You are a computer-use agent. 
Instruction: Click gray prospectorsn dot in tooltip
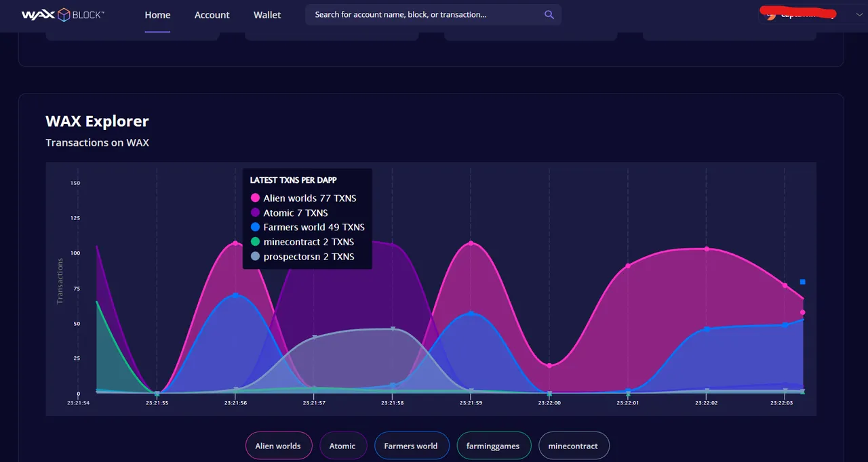[255, 256]
